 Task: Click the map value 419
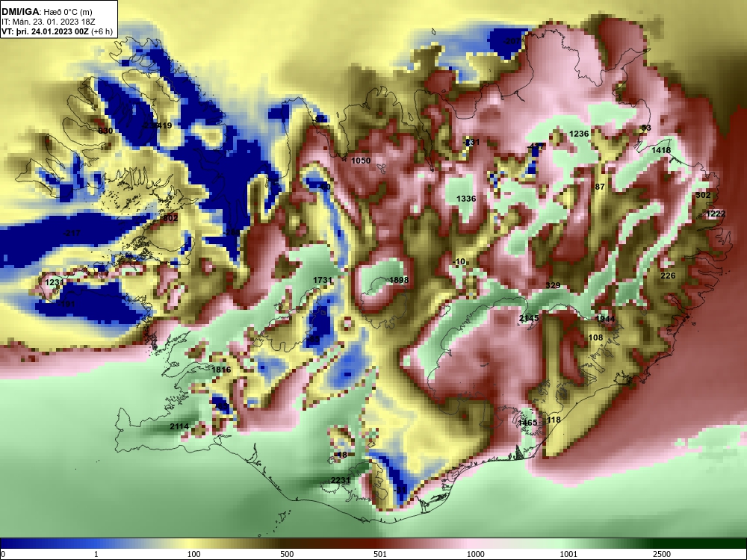pyautogui.click(x=164, y=125)
